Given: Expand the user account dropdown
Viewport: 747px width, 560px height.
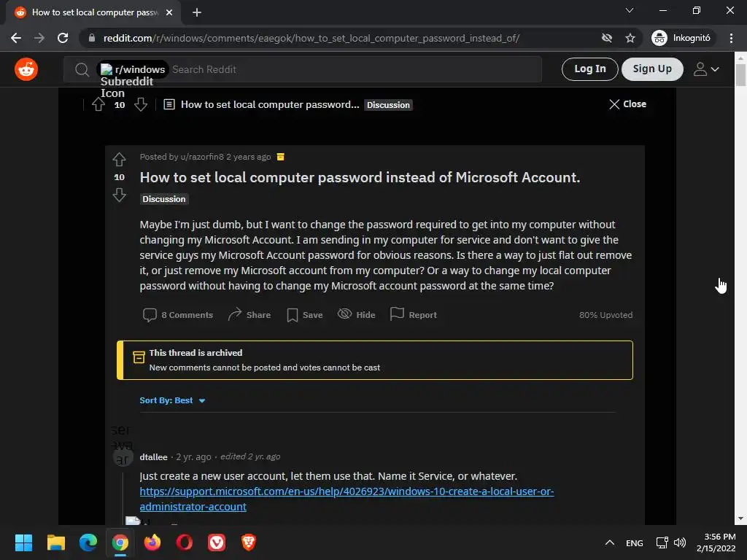Looking at the screenshot, I should tap(706, 69).
